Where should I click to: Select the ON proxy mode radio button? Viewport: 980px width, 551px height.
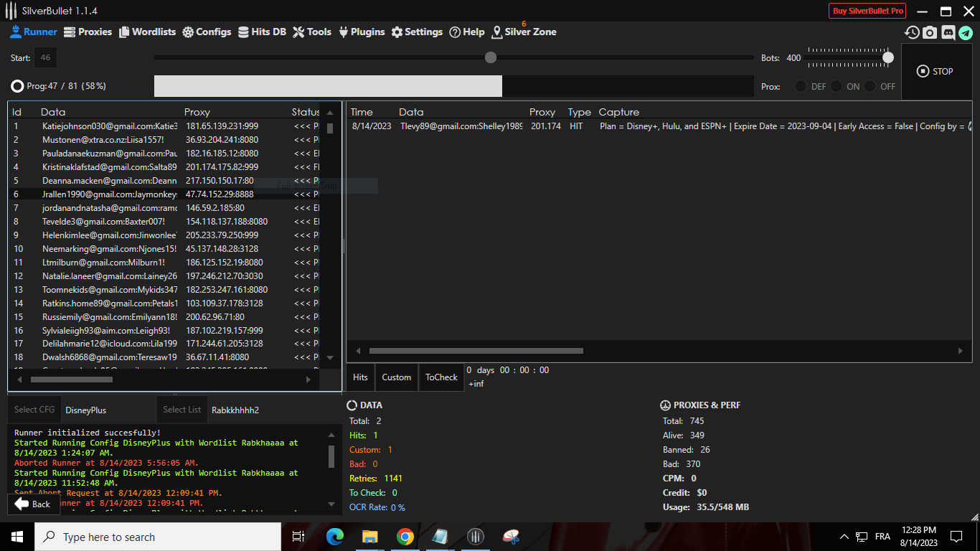(837, 86)
